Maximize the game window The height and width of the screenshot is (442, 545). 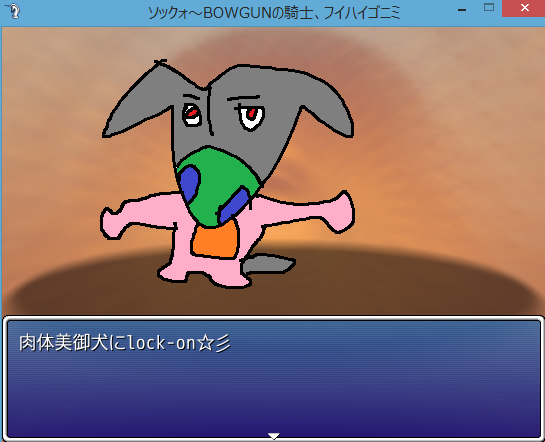pyautogui.click(x=489, y=8)
